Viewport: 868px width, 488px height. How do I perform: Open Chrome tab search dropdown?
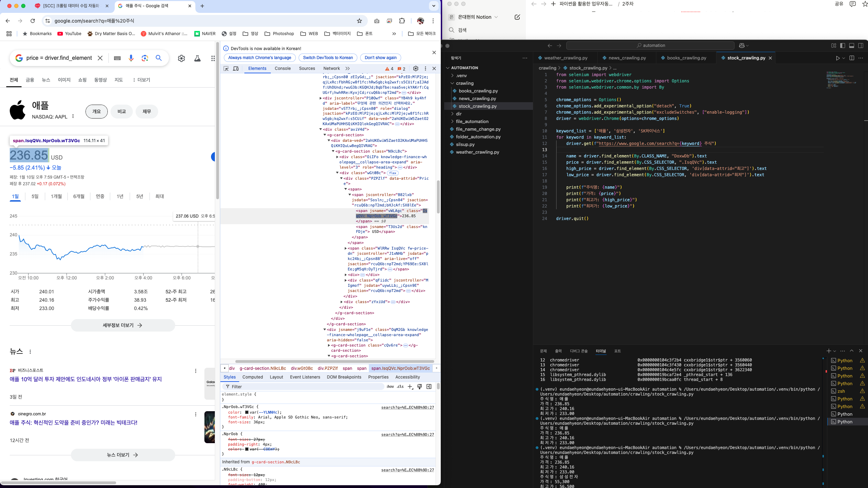(x=433, y=6)
